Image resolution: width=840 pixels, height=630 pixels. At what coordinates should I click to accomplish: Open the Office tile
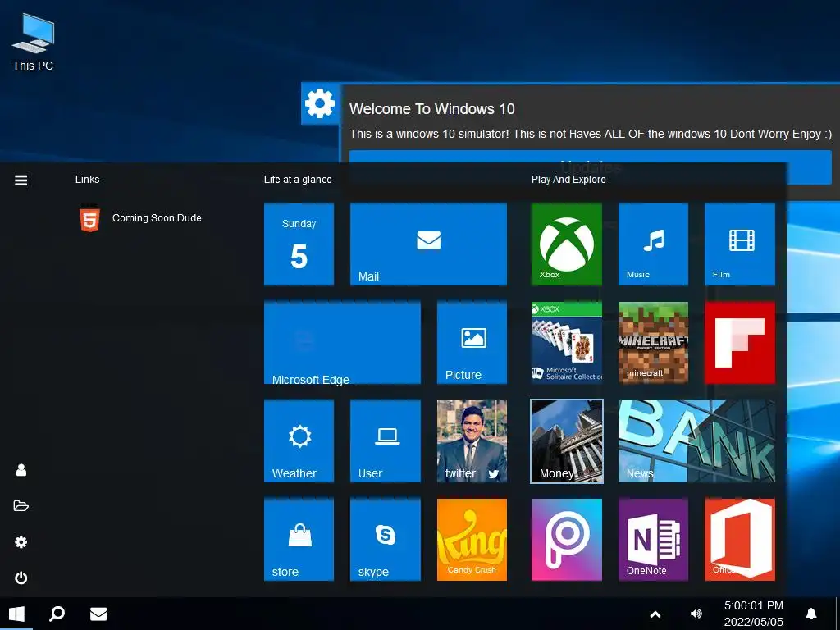pos(739,540)
